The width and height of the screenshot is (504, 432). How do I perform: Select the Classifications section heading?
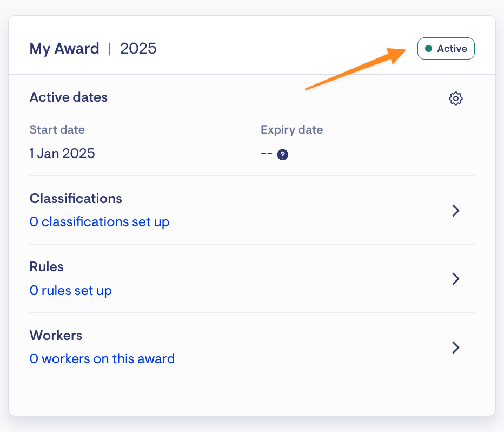coord(76,199)
